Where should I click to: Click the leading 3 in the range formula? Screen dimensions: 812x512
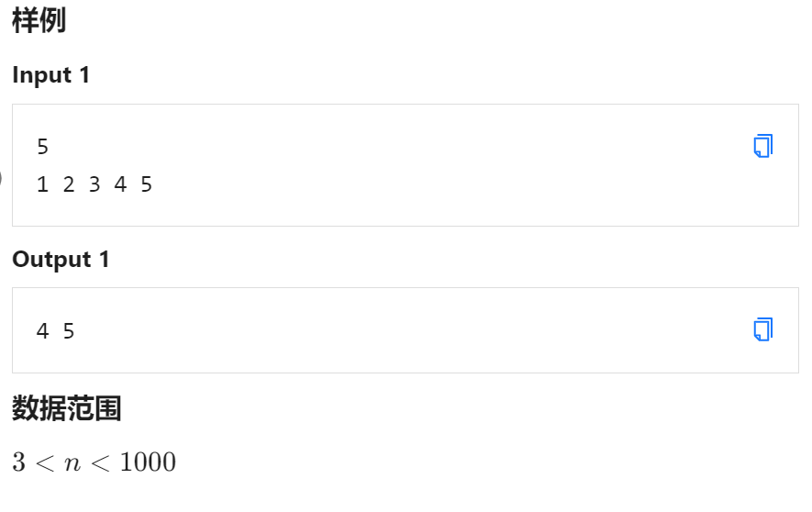(18, 462)
